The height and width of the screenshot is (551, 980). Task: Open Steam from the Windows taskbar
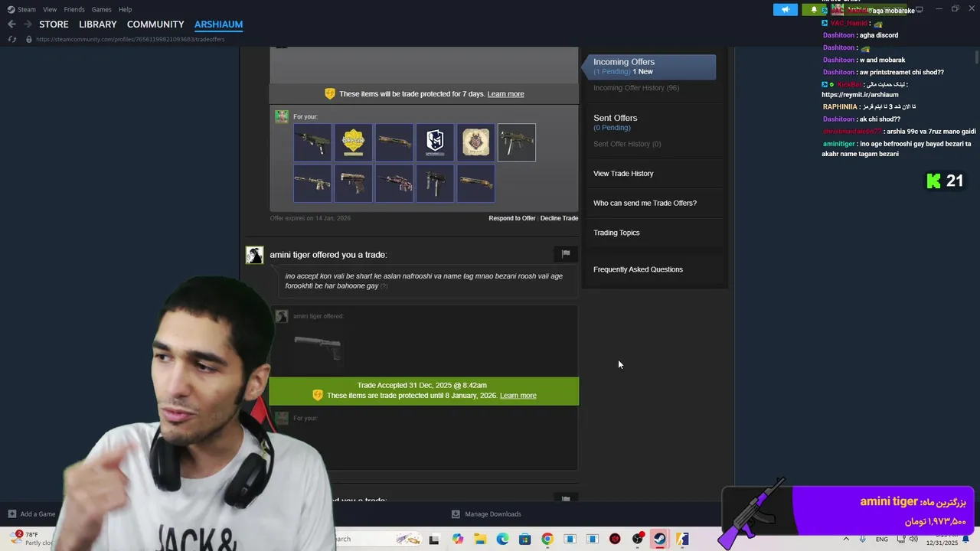click(659, 539)
